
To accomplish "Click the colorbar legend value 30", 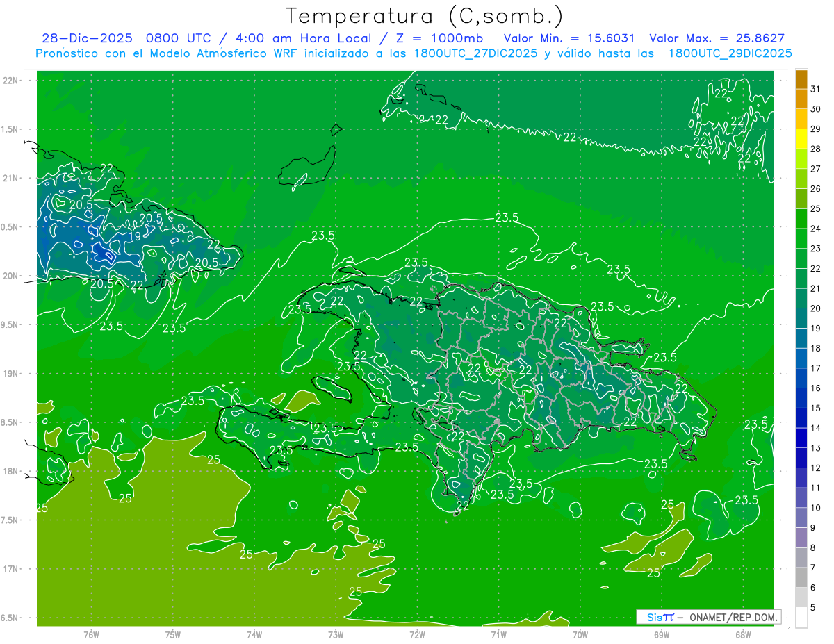I will pyautogui.click(x=815, y=109).
